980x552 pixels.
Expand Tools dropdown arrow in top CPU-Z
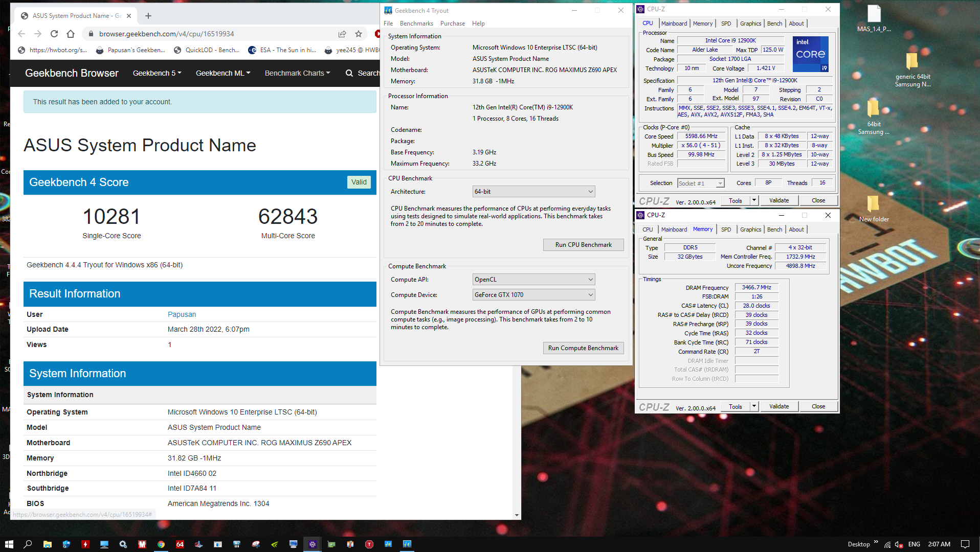coord(754,200)
